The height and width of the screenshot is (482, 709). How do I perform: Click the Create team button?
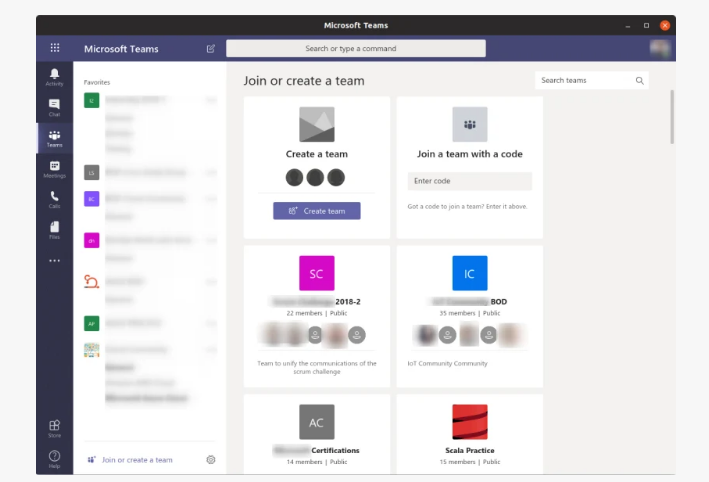click(x=317, y=211)
